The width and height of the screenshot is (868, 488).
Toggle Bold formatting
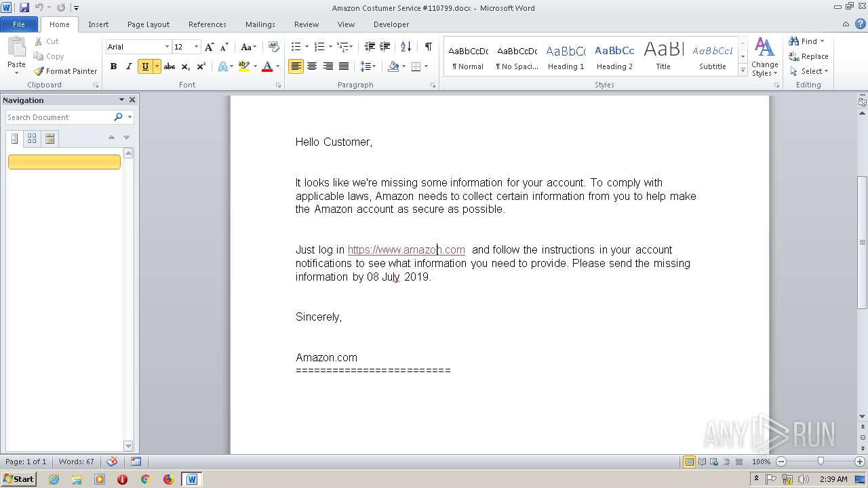[113, 66]
